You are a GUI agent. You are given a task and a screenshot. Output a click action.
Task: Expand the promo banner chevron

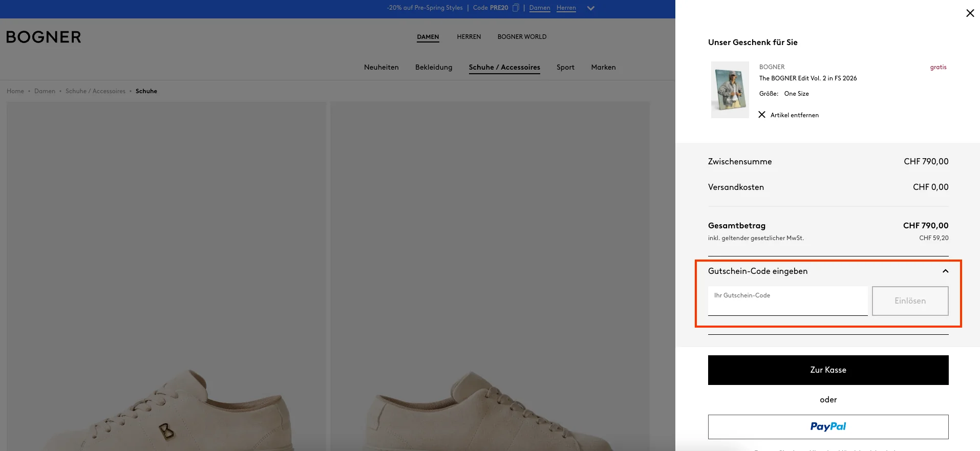tap(590, 8)
